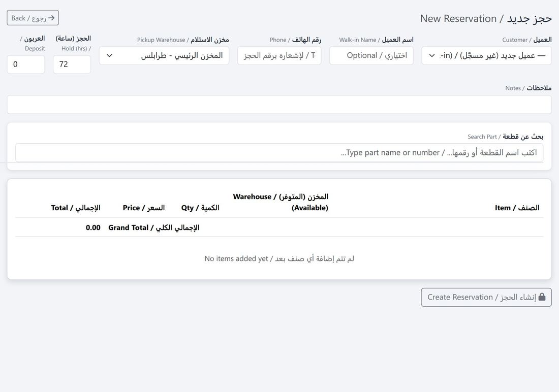
Task: Click the Warehouse (Available) column header
Action: click(281, 202)
